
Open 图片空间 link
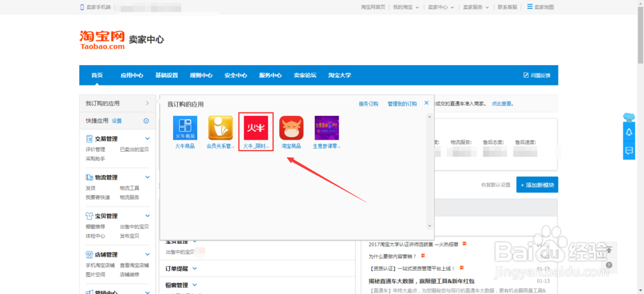tap(95, 274)
